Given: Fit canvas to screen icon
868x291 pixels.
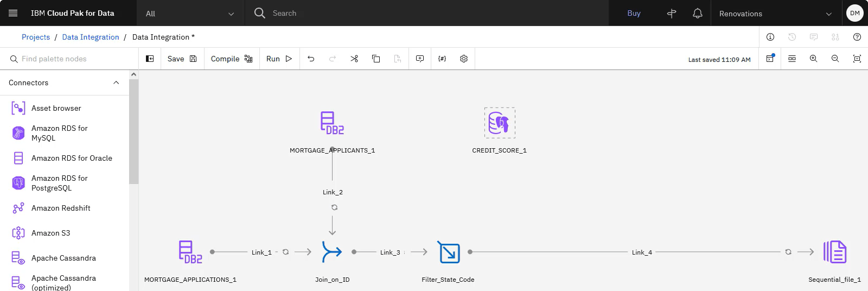Looking at the screenshot, I should (x=857, y=59).
